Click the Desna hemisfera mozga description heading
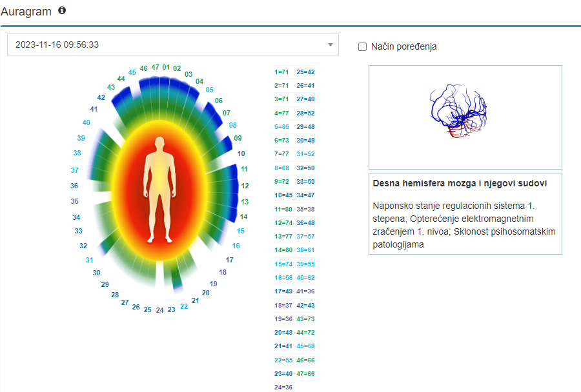 pos(460,184)
